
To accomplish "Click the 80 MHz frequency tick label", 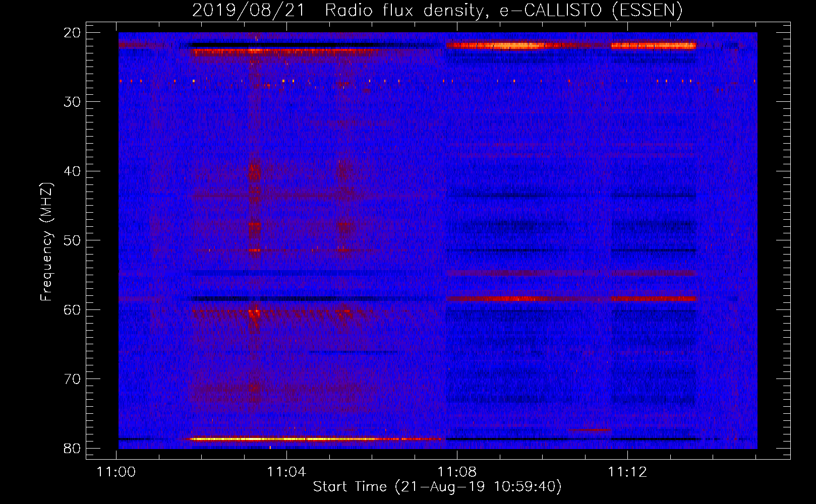I will pos(73,448).
